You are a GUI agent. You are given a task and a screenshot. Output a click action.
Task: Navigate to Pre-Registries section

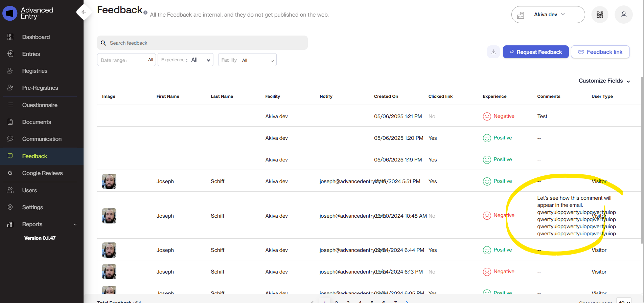coord(40,88)
